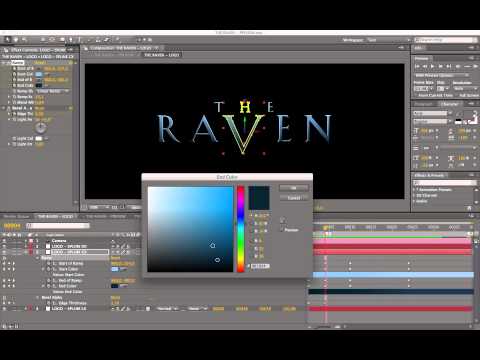Toggle stopwatch for End of Ramp in timeline
Viewport: 480px width, 360px height.
48,280
